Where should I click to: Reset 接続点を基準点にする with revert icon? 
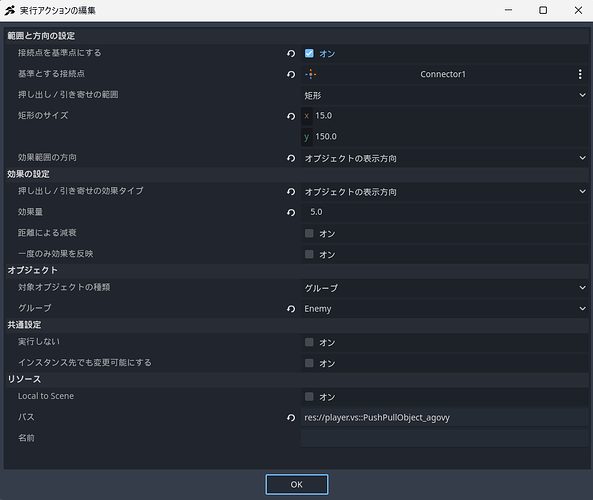(x=291, y=54)
